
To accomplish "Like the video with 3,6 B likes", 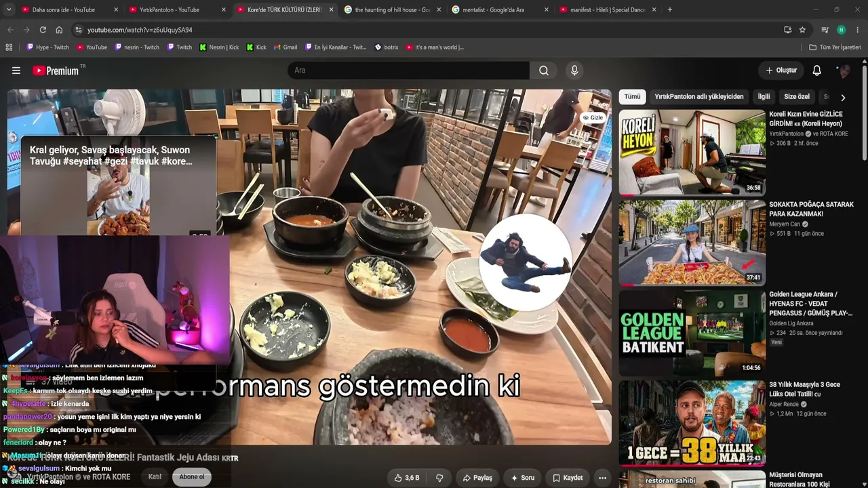I will pyautogui.click(x=407, y=478).
